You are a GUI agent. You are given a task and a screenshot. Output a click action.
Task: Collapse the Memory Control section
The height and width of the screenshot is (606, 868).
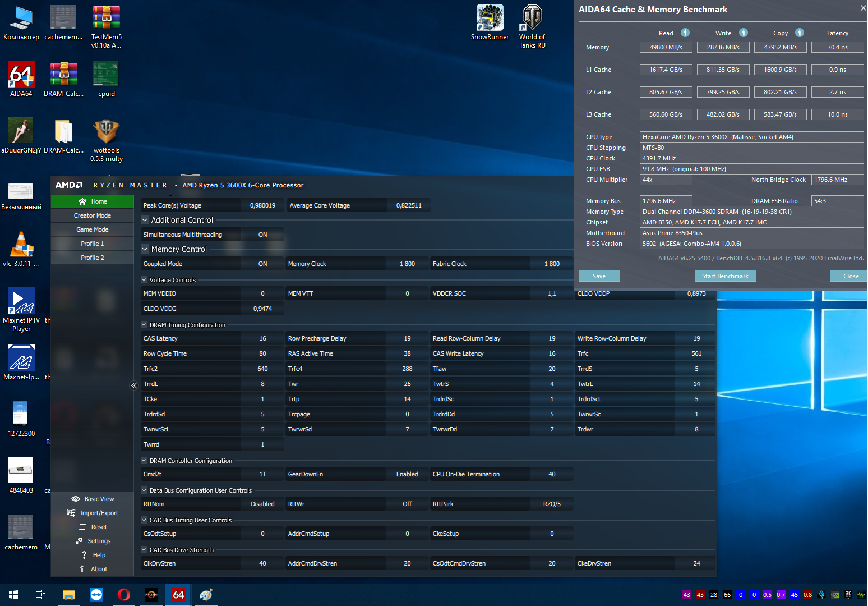(x=145, y=249)
